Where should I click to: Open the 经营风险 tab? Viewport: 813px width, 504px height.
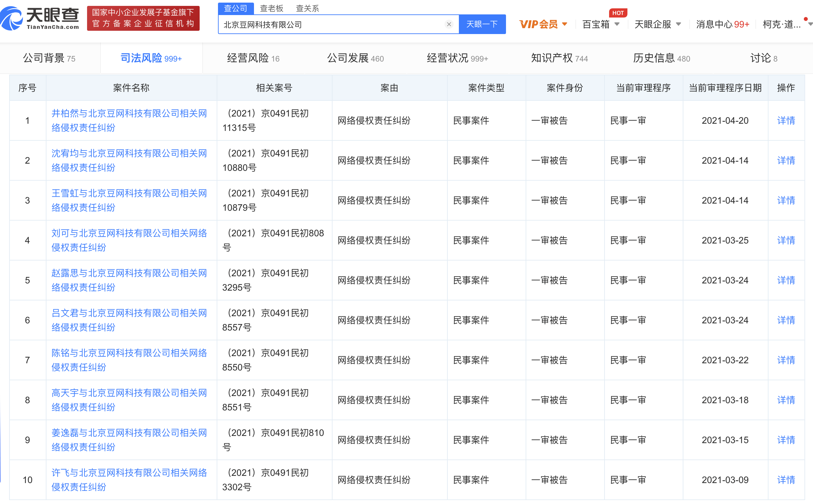(253, 58)
